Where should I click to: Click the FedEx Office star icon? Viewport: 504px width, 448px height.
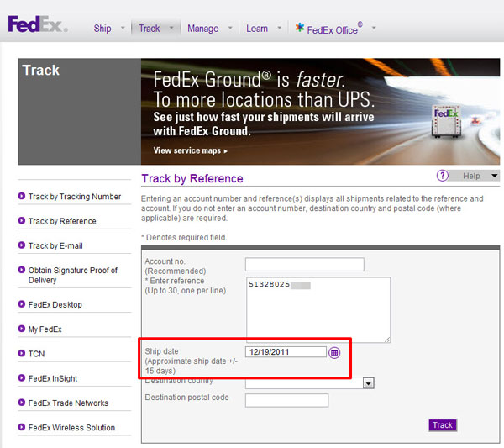(300, 28)
